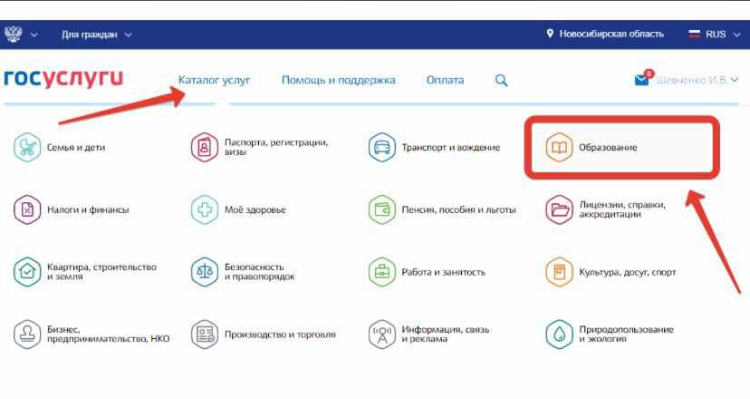750x399 pixels.
Task: Open the Культура, досуг, спорт category
Action: pos(611,272)
